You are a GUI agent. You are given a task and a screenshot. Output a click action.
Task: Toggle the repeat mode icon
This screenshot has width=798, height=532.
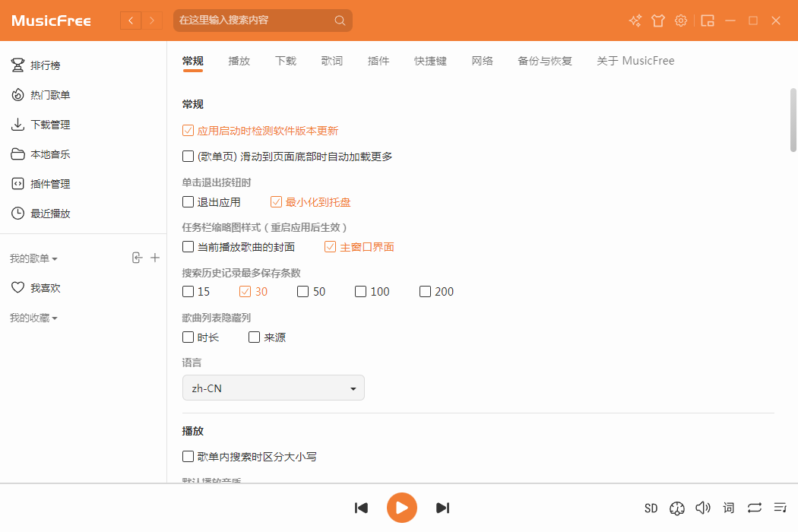(x=754, y=508)
